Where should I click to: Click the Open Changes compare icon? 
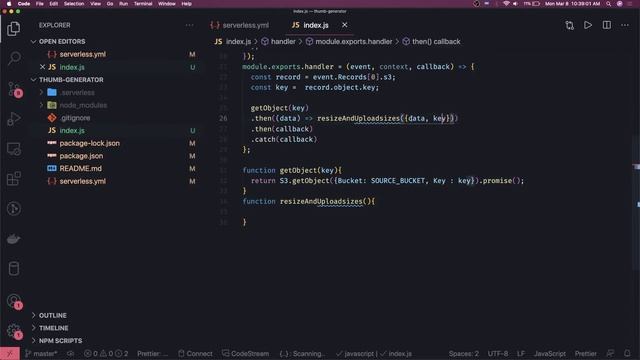coord(569,25)
